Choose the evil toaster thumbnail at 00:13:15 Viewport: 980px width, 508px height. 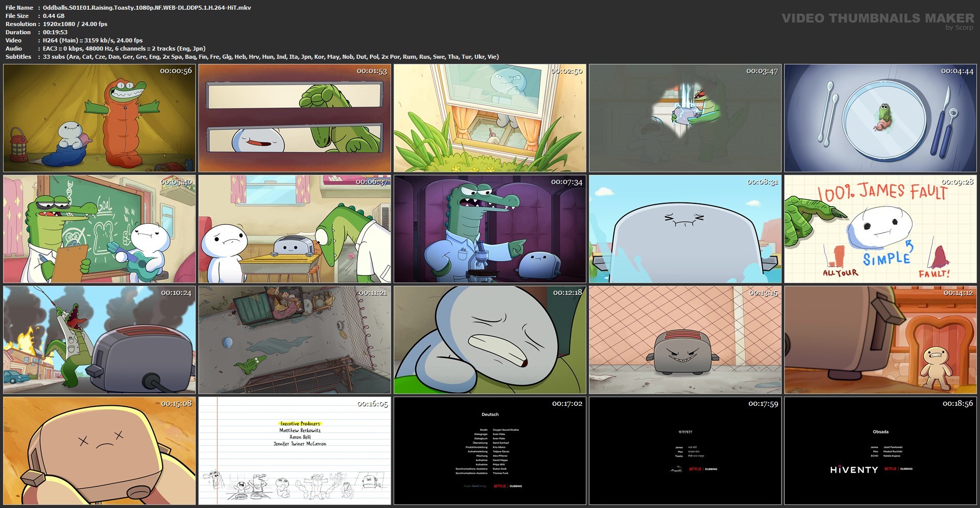click(x=686, y=340)
